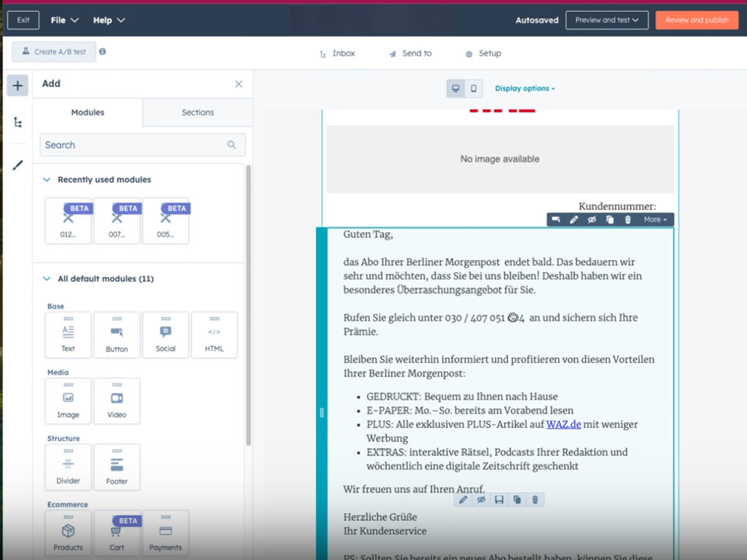Select the Footer module
This screenshot has width=747, height=560.
(x=117, y=467)
